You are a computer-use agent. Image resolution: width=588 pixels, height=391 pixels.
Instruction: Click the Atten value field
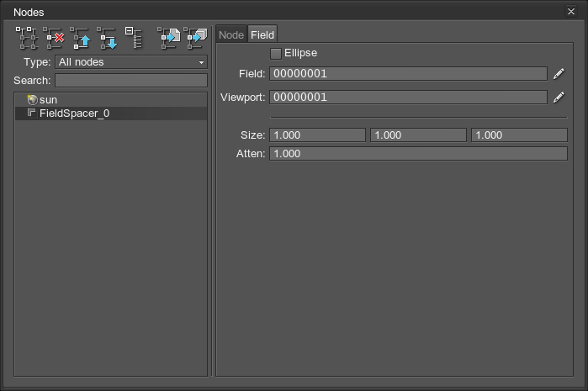pos(419,154)
